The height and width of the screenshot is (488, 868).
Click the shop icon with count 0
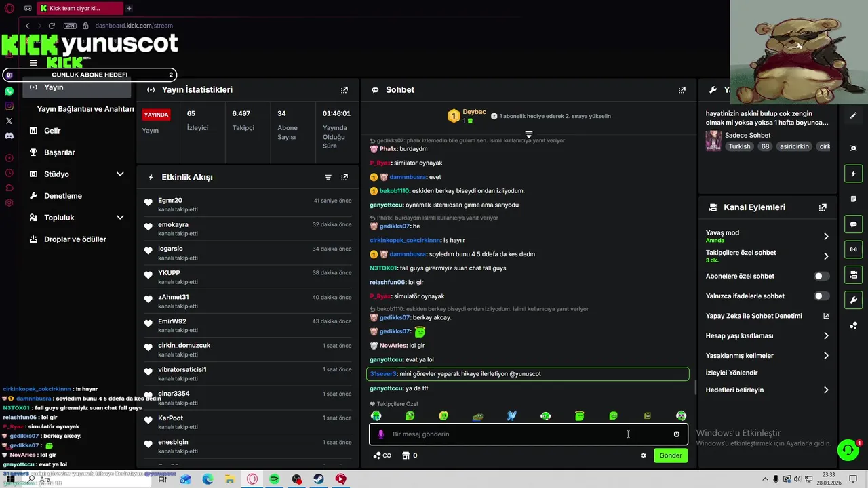[x=410, y=455]
